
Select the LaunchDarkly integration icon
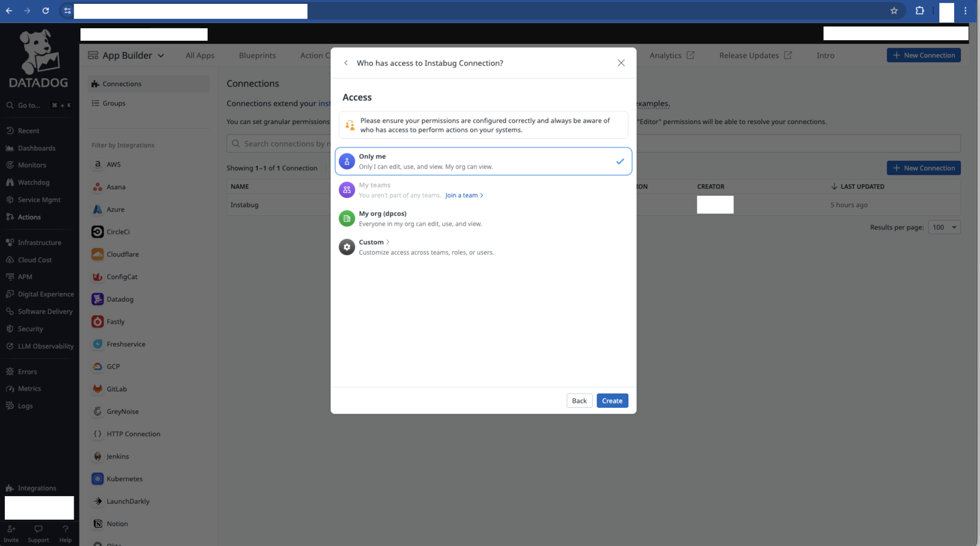point(98,501)
